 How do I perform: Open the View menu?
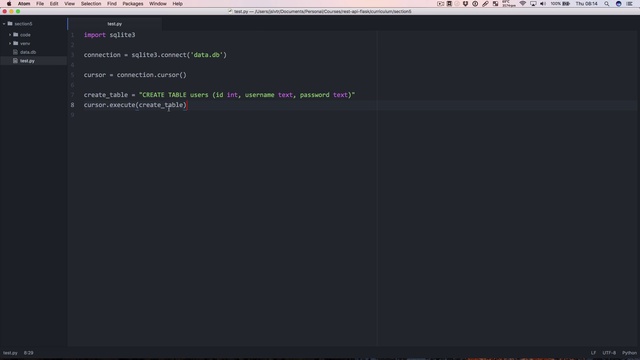[x=69, y=4]
